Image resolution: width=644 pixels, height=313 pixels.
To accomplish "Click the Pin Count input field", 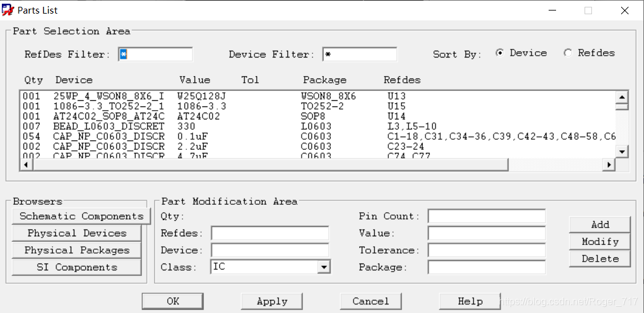I will 486,216.
